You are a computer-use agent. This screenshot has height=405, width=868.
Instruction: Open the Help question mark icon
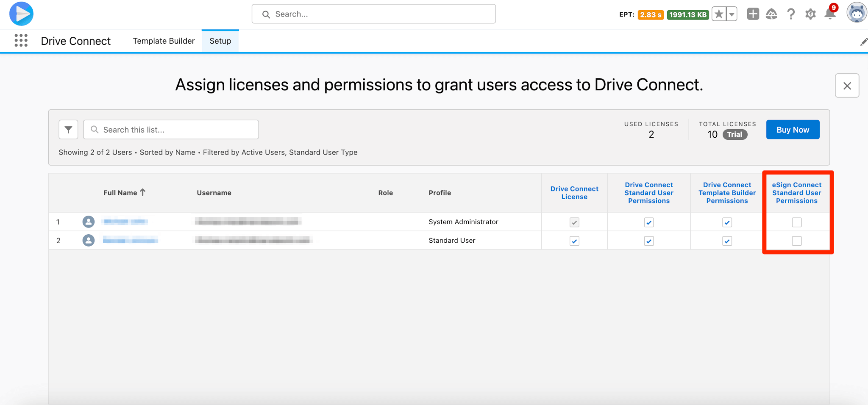coord(791,14)
